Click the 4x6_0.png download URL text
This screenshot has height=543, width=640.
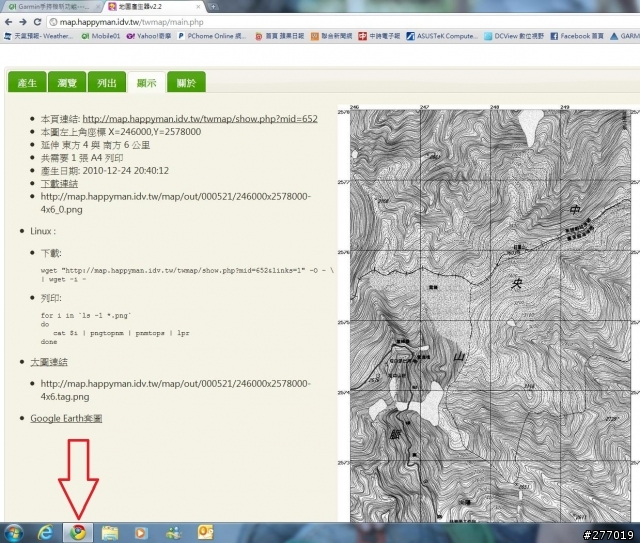176,203
